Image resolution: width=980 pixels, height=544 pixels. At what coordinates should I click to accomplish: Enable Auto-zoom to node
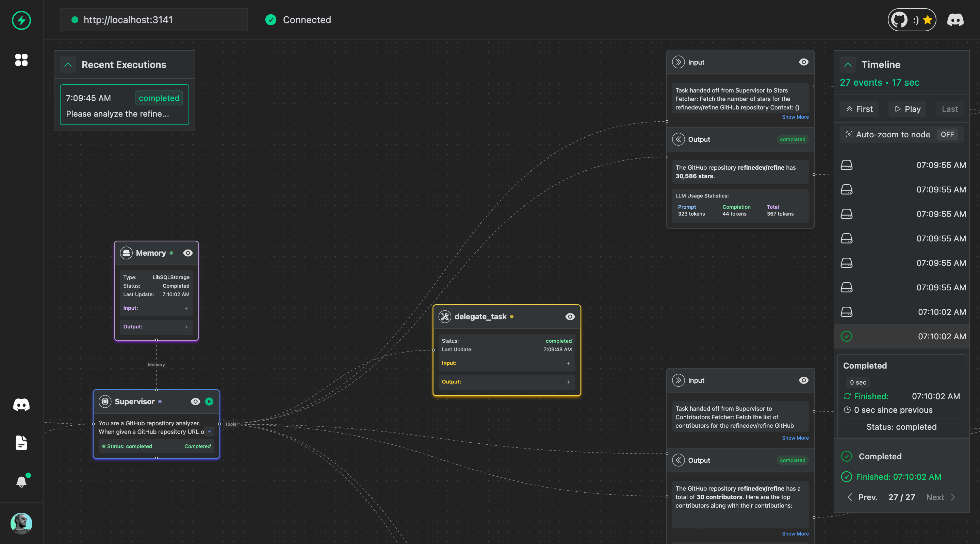[x=948, y=134]
